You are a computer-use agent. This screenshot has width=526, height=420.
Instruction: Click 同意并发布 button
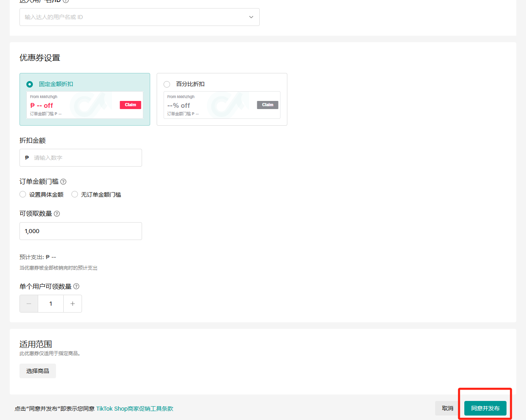[485, 408]
